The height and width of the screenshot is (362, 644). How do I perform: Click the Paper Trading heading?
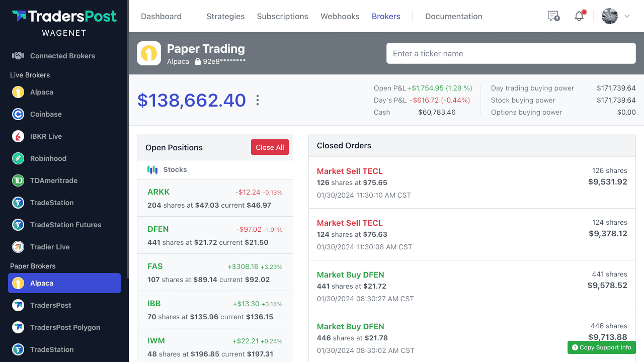pyautogui.click(x=206, y=49)
